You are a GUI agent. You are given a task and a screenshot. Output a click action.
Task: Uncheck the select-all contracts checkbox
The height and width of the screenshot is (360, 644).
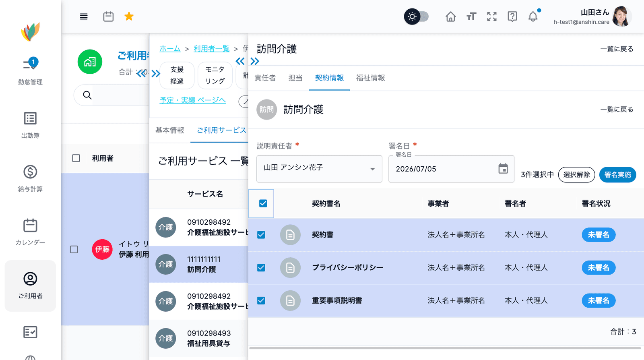click(263, 203)
